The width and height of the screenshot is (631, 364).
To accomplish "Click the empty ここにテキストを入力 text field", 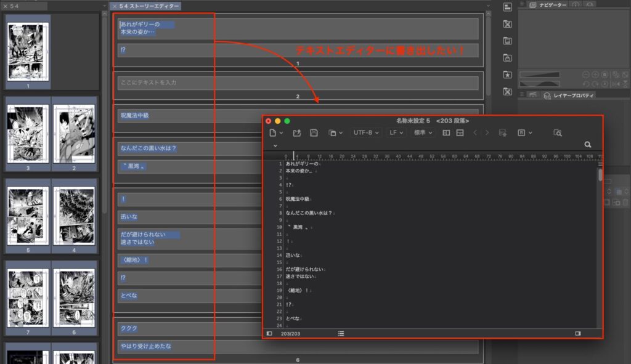I will click(x=298, y=83).
